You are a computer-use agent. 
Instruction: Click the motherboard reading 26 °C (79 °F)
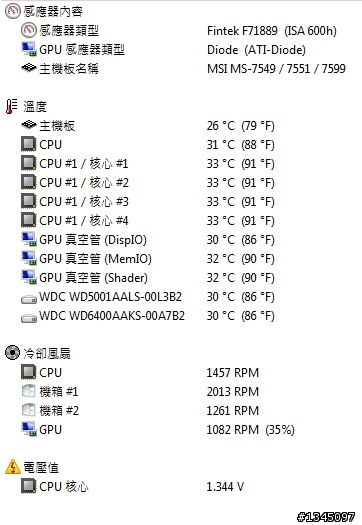(x=240, y=126)
